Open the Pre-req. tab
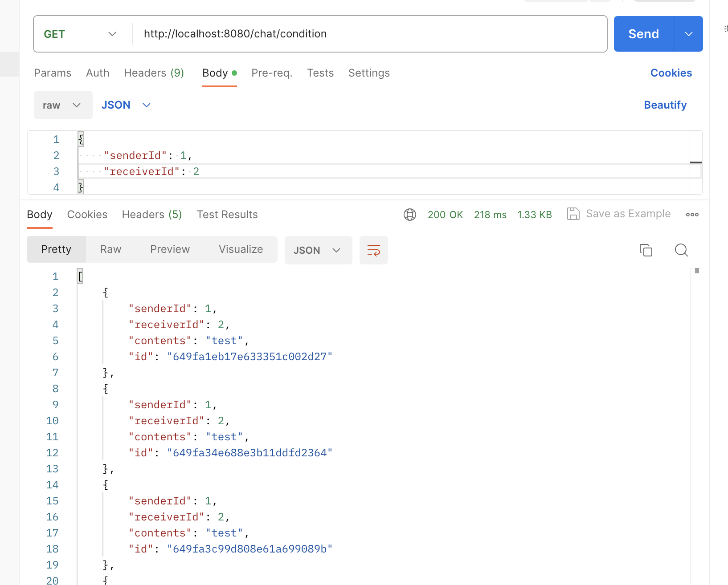The image size is (728, 585). click(x=272, y=73)
